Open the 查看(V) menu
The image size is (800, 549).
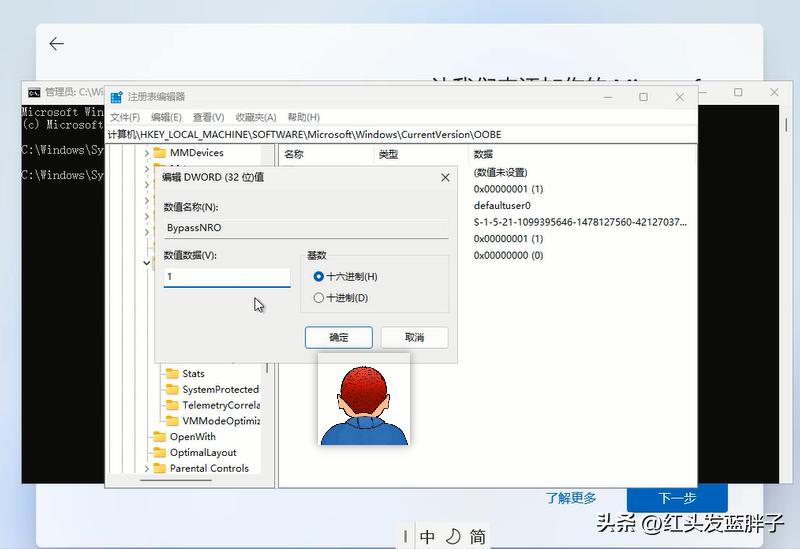click(208, 117)
